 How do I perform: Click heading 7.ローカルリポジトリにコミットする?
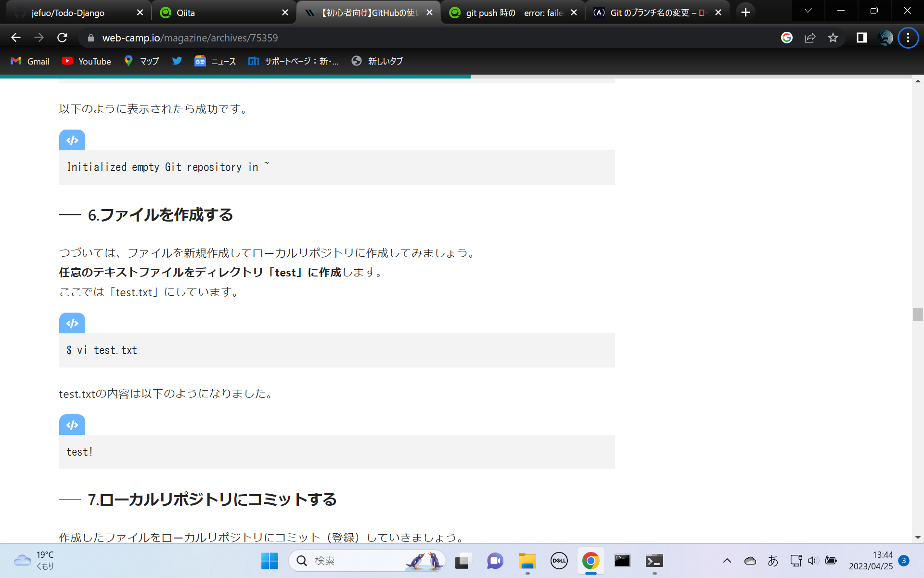pos(212,499)
